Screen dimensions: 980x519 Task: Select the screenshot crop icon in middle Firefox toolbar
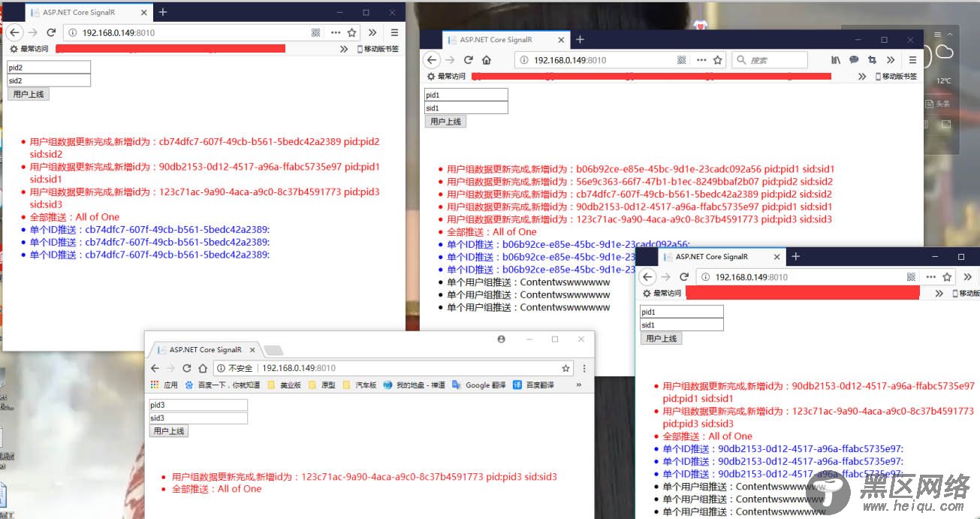tap(872, 60)
